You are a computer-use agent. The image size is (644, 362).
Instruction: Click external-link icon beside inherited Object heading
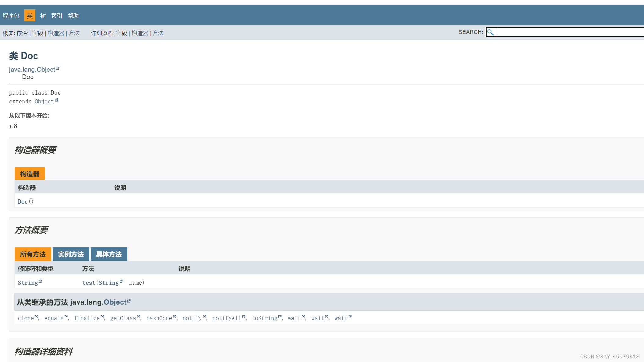click(129, 301)
